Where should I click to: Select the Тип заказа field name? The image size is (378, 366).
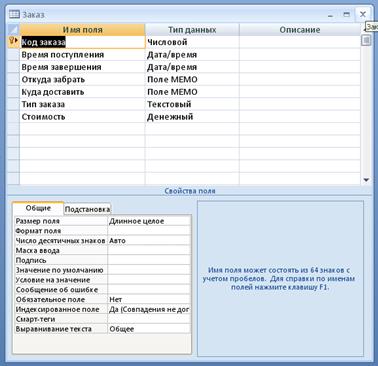pyautogui.click(x=82, y=104)
